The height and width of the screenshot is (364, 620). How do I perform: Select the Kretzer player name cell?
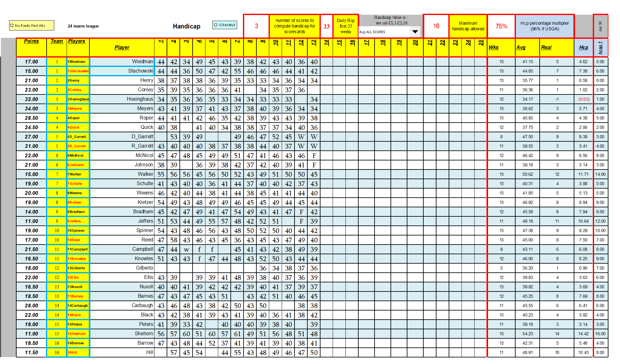click(122, 202)
